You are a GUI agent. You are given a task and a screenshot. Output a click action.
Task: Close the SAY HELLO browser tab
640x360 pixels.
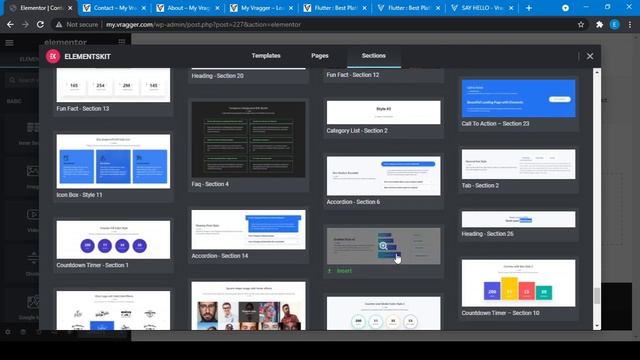(x=511, y=8)
